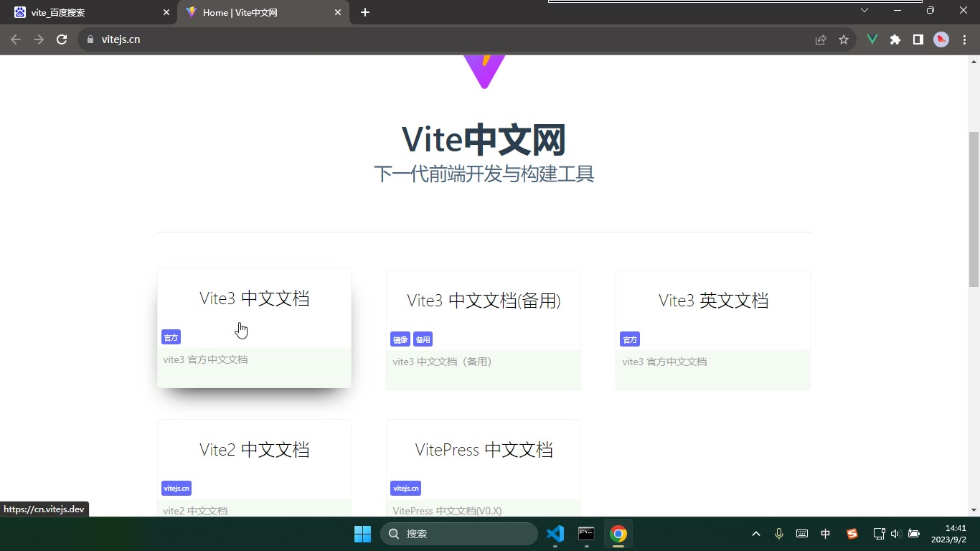Go back using the browser back arrow
The image size is (980, 551).
point(16,39)
